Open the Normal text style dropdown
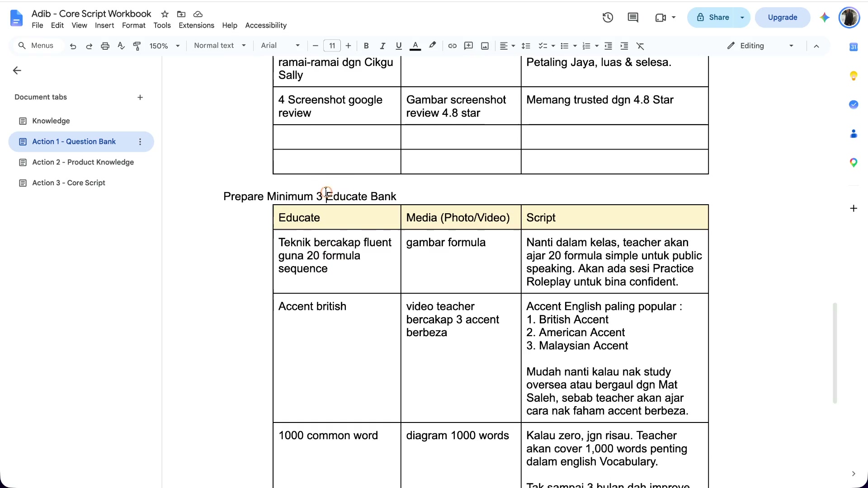 click(x=220, y=46)
